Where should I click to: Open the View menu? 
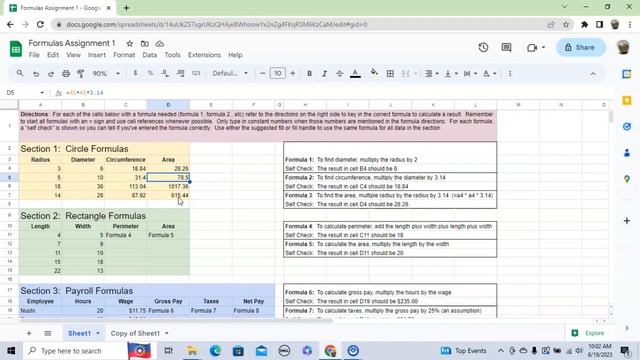(73, 55)
